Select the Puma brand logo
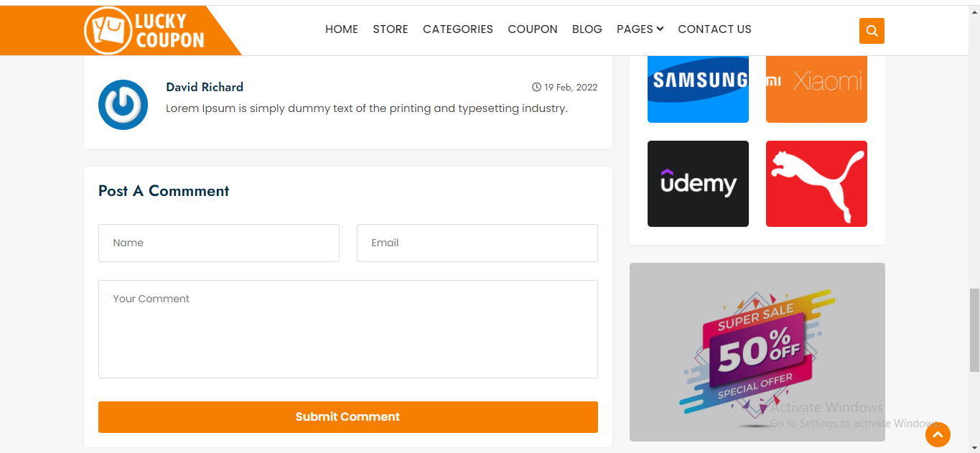The width and height of the screenshot is (980, 453). coord(816,184)
